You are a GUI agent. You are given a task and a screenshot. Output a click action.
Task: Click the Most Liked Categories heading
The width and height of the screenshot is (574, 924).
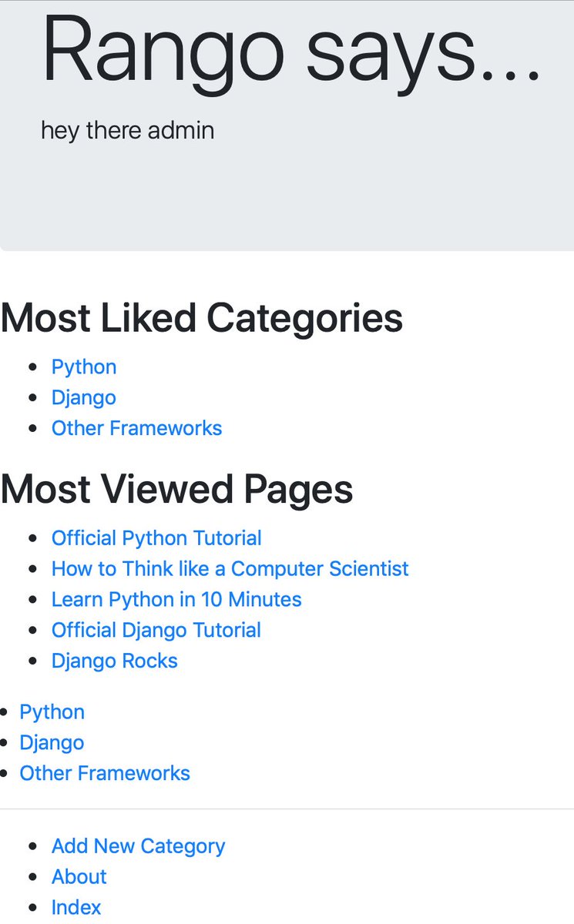[x=202, y=317]
